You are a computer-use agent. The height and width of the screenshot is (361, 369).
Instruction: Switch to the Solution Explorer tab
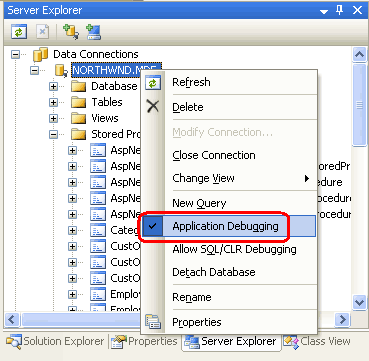pos(55,341)
